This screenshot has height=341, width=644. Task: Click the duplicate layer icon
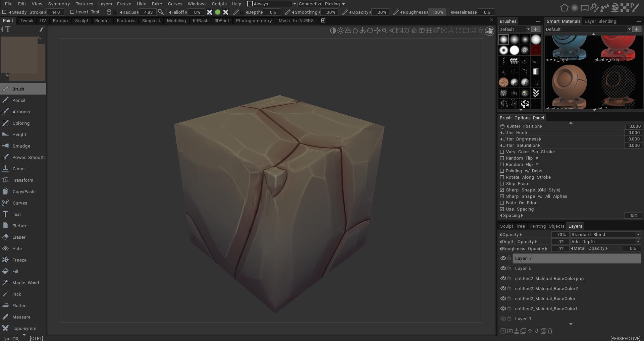click(523, 331)
